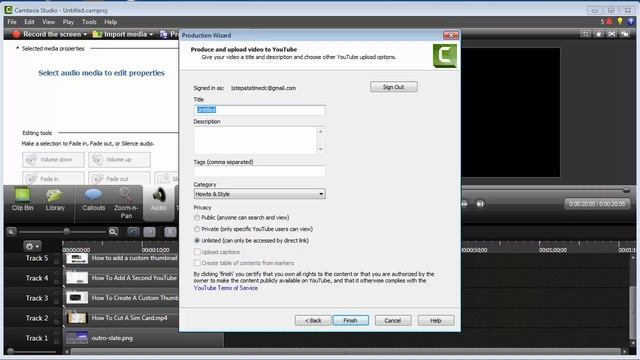The width and height of the screenshot is (640, 360).
Task: Click the Camtasia logo in wizard header
Action: pyautogui.click(x=444, y=56)
